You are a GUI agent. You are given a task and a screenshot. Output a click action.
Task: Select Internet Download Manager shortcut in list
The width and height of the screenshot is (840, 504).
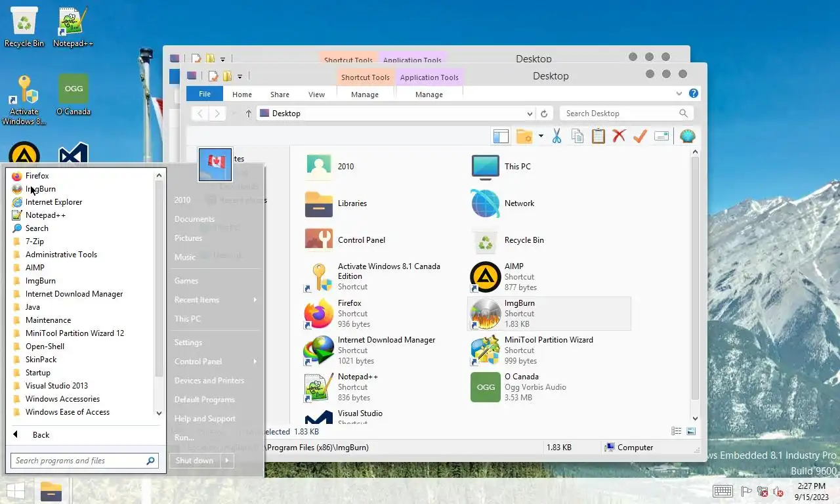tap(383, 350)
